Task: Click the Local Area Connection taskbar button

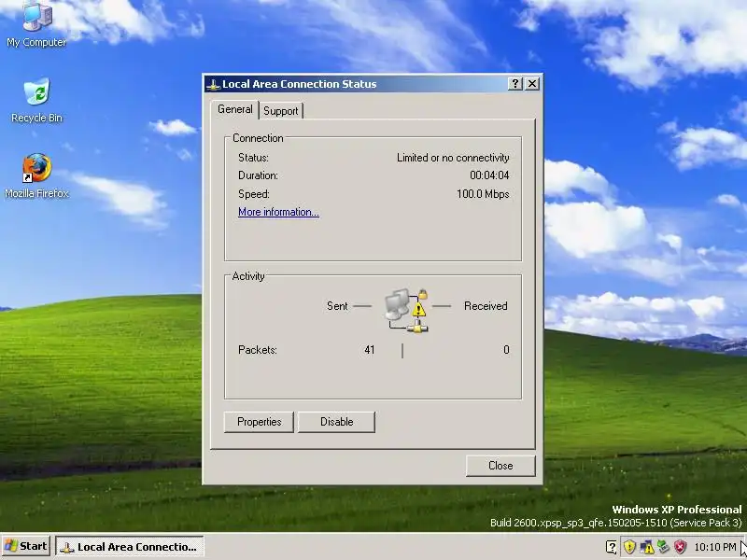Action: coord(130,547)
